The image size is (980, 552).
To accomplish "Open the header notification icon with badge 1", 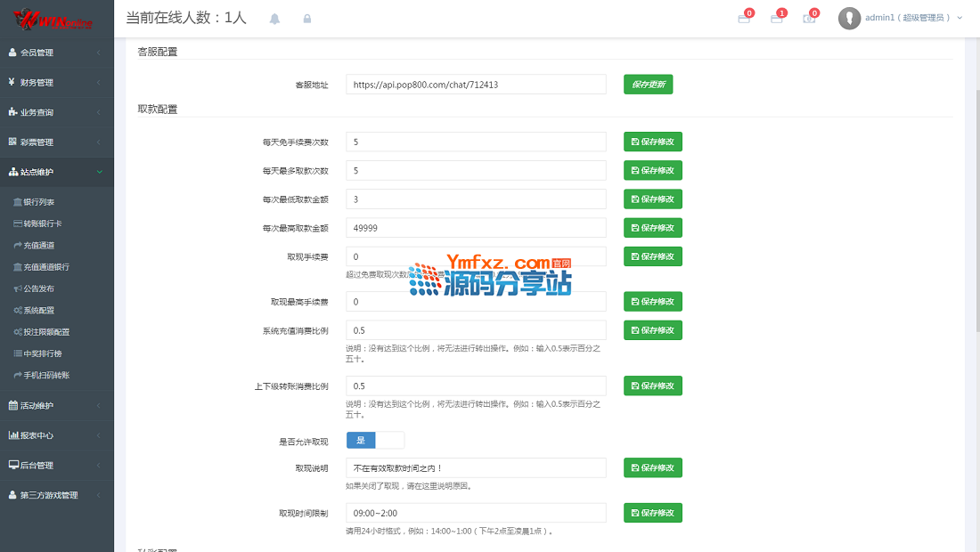I will [777, 18].
